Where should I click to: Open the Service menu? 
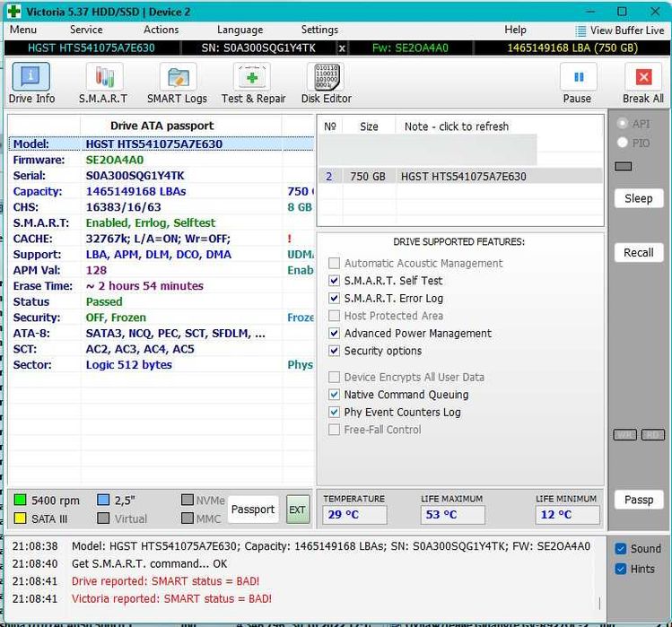[86, 30]
